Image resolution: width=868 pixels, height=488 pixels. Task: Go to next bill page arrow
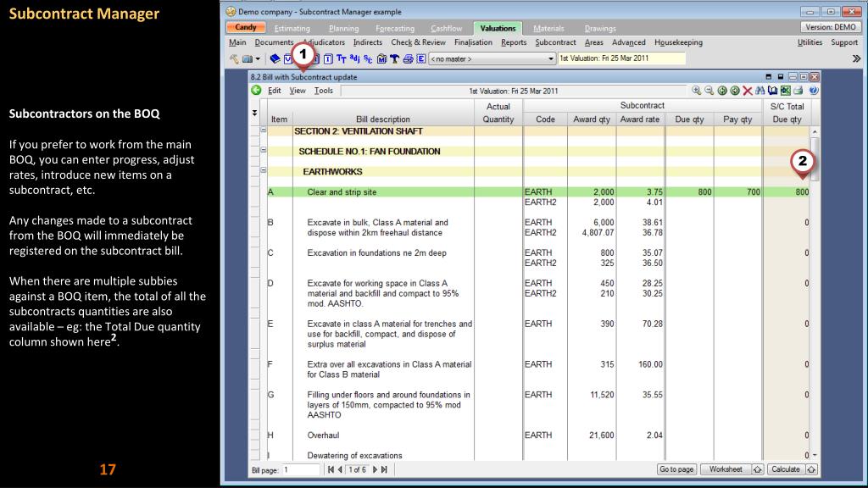click(x=375, y=469)
